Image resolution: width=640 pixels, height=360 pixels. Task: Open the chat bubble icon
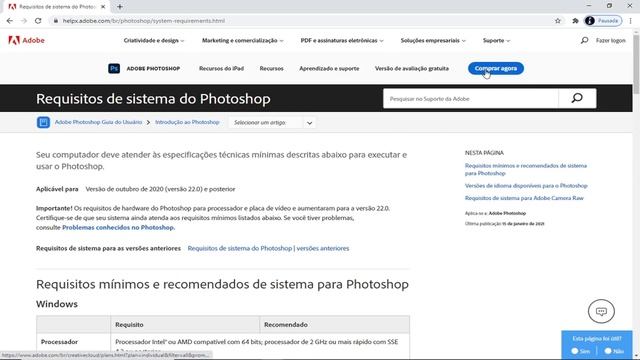coord(601,311)
